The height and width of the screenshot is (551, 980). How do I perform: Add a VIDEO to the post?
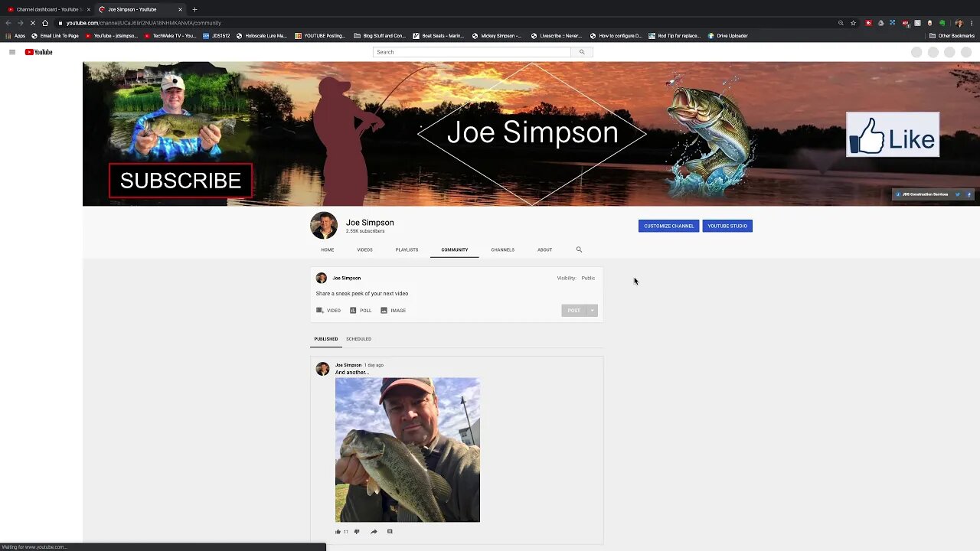click(328, 311)
